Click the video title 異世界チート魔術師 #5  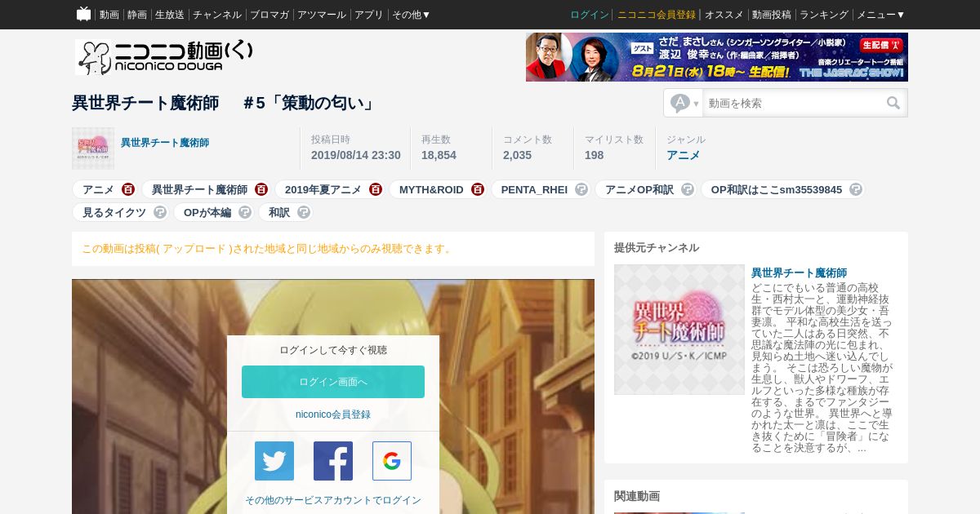click(224, 103)
